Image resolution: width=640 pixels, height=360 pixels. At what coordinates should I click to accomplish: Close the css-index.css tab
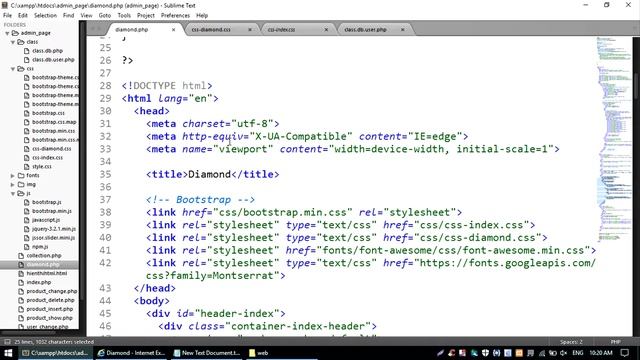(x=326, y=29)
